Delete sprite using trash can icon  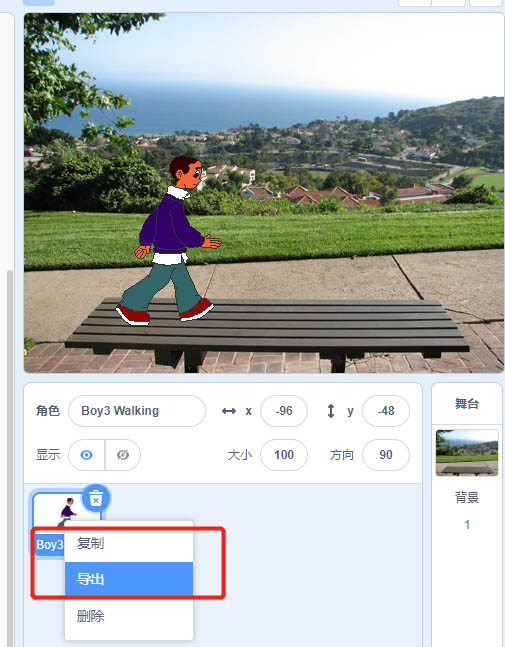pos(96,498)
